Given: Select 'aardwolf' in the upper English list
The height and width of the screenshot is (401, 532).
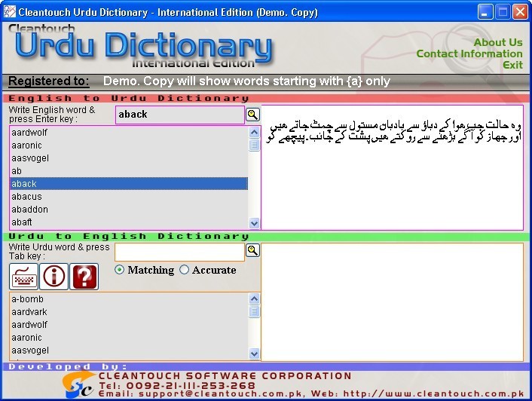Looking at the screenshot, I should coord(129,133).
